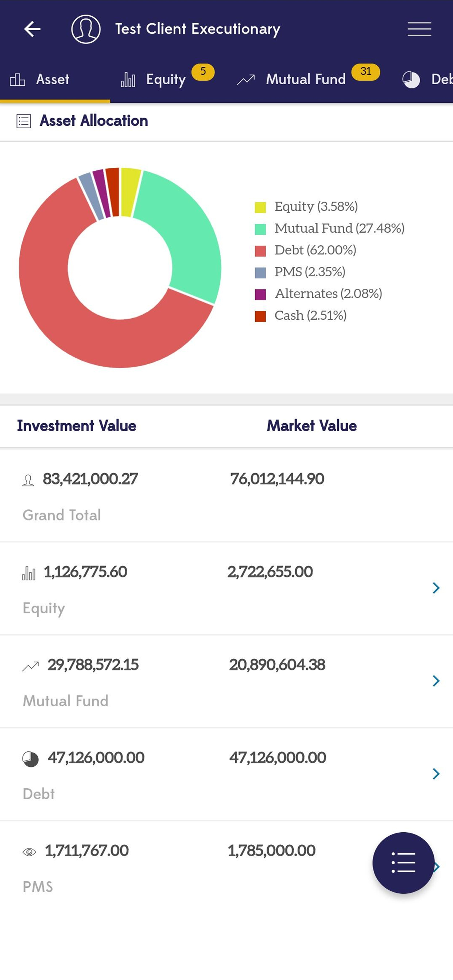
Task: Click the Asset Allocation heading
Action: [x=94, y=121]
